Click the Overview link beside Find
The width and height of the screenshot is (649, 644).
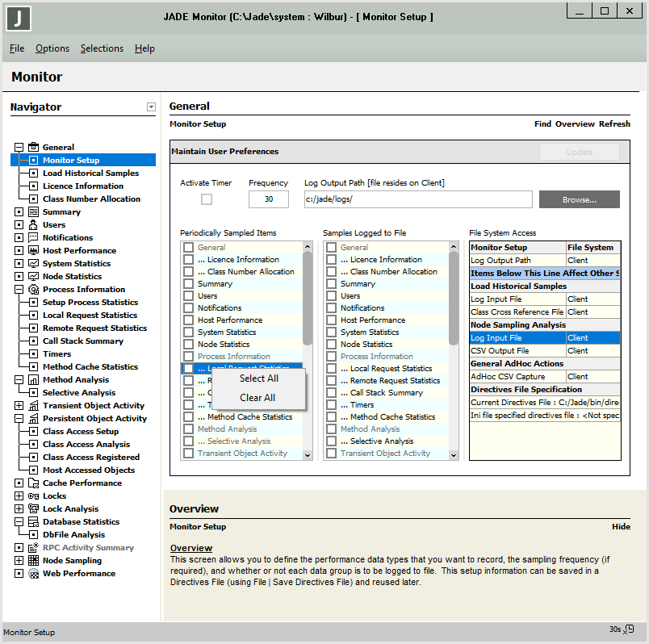[x=575, y=123]
